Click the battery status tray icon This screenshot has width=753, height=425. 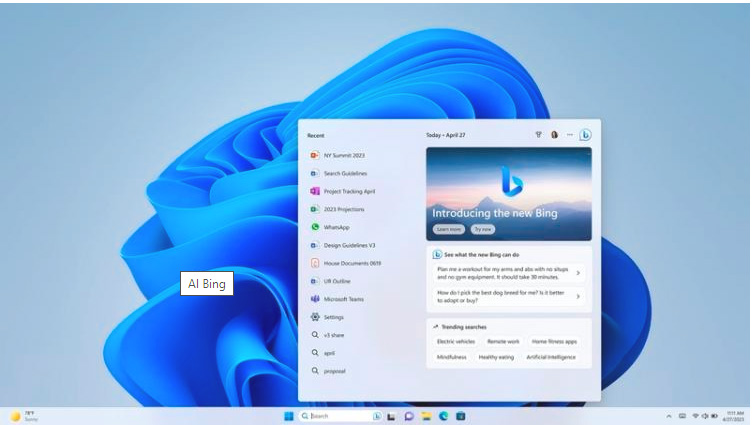(714, 416)
